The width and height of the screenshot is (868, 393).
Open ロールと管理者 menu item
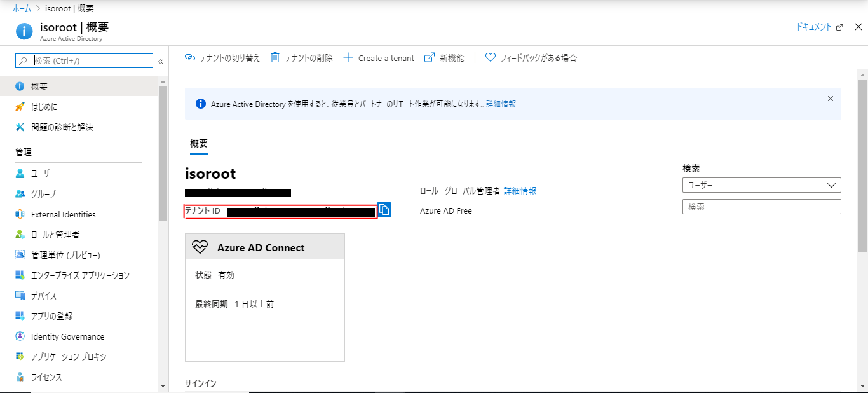tap(79, 235)
